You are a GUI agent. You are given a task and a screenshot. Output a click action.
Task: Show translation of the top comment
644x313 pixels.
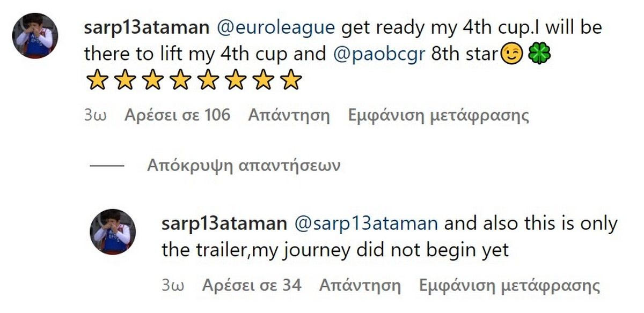pos(438,115)
